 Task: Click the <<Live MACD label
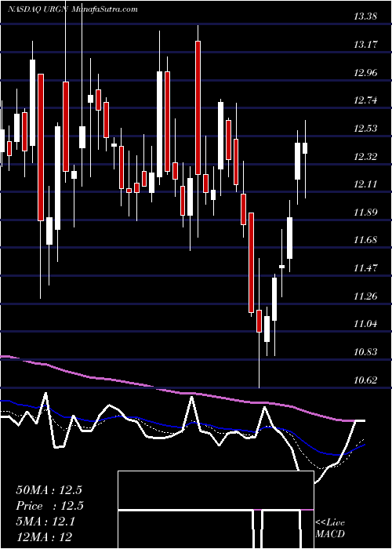click(x=330, y=528)
